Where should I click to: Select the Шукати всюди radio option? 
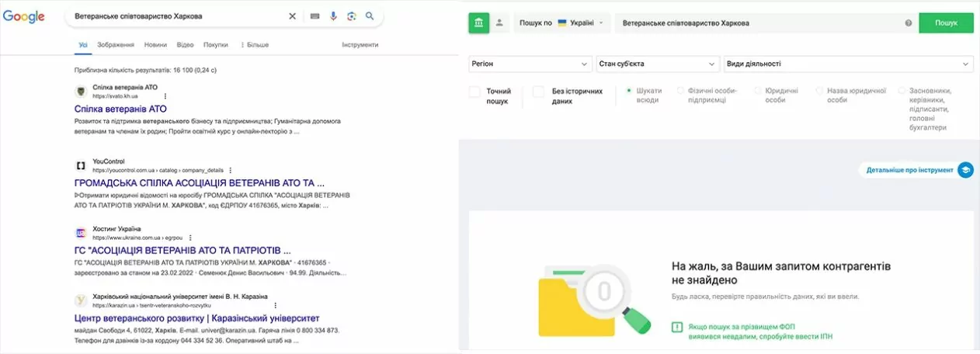tap(629, 91)
